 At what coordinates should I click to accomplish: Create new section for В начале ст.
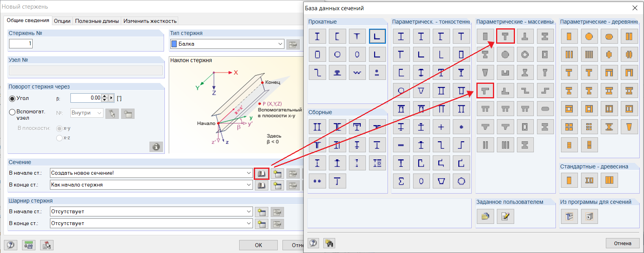click(x=277, y=174)
